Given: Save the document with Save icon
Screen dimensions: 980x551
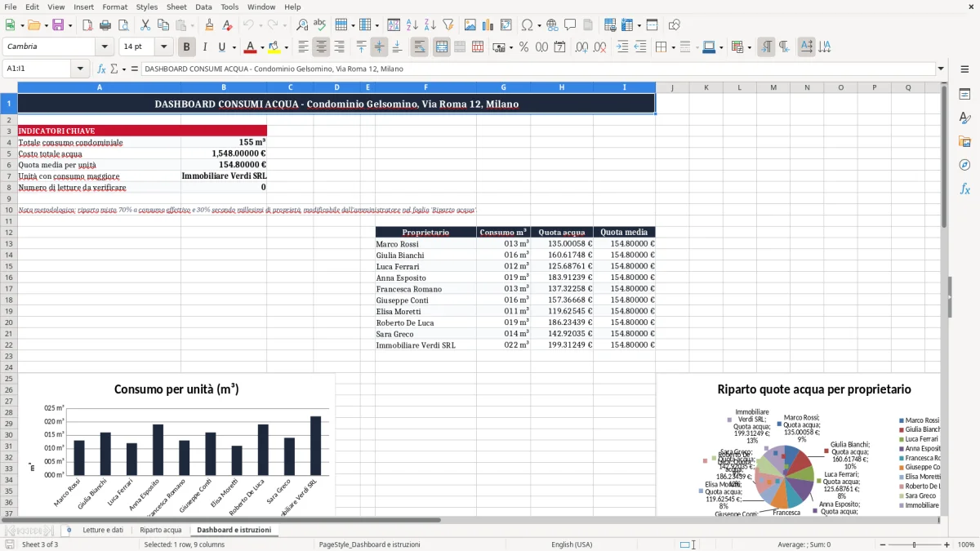Looking at the screenshot, I should [58, 25].
